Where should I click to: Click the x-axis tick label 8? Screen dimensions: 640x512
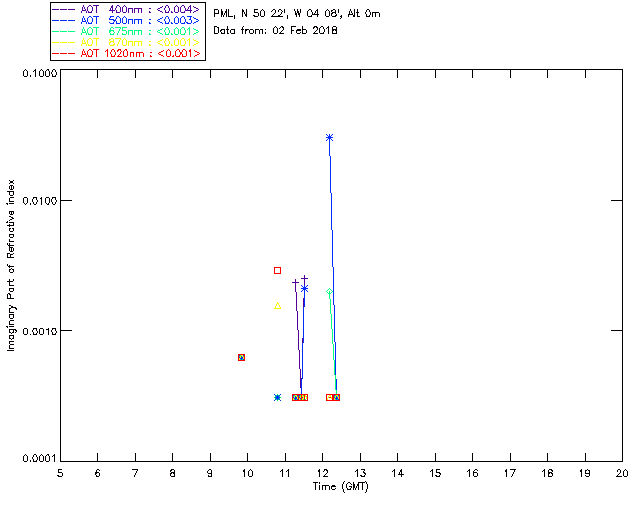[x=173, y=473]
